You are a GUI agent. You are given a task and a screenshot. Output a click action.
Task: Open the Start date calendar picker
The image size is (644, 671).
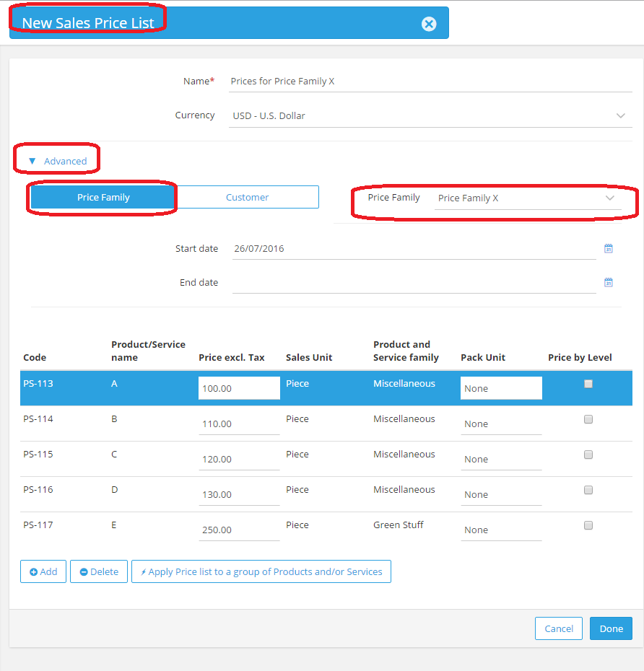(x=608, y=249)
